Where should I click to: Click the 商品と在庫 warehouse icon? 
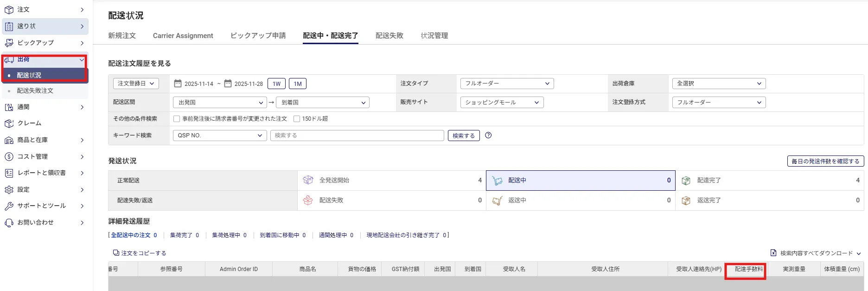click(9, 140)
